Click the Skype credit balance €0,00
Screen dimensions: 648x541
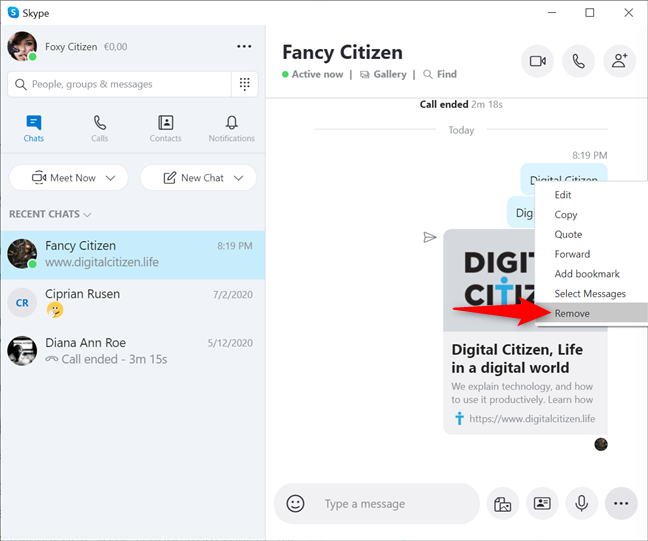[115, 47]
